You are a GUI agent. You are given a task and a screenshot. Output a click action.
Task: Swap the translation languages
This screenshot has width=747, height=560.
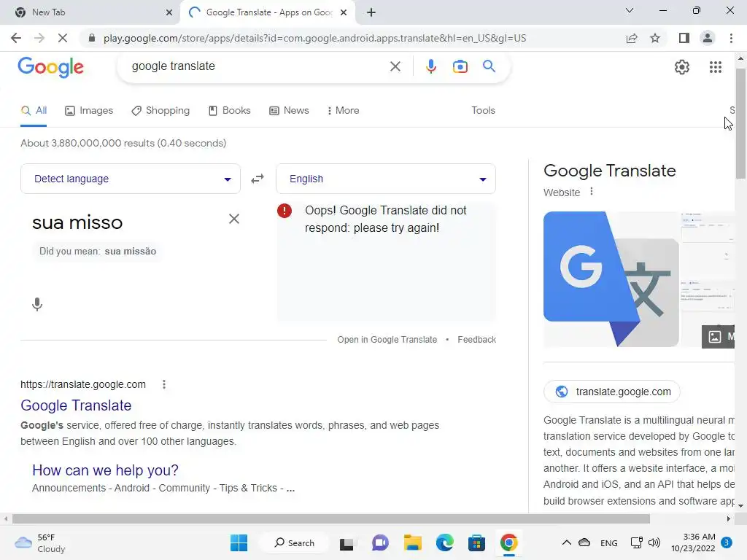[258, 179]
